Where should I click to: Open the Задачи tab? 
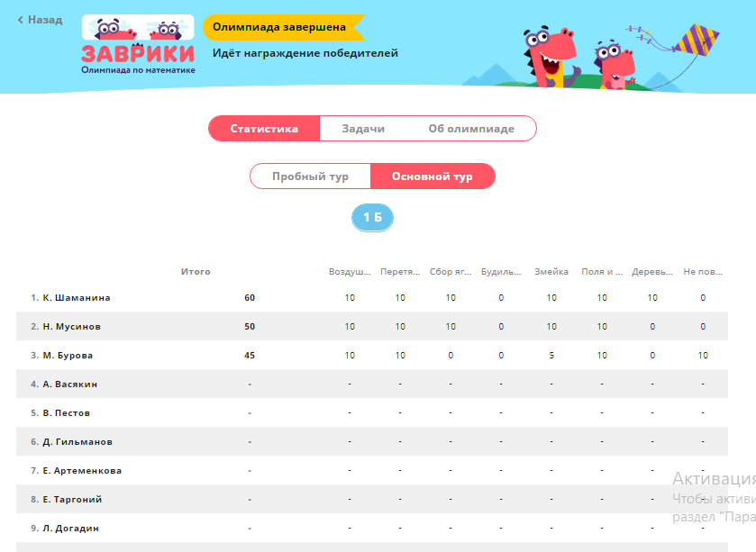363,129
